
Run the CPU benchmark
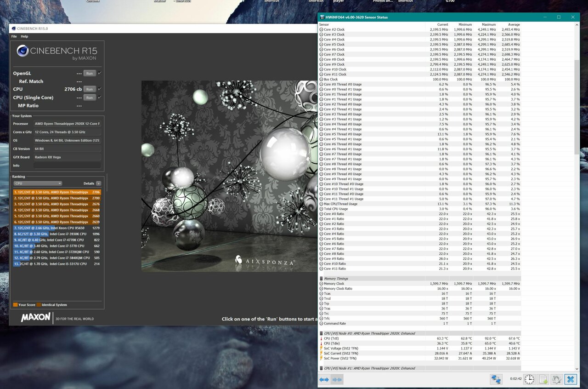[x=90, y=89]
